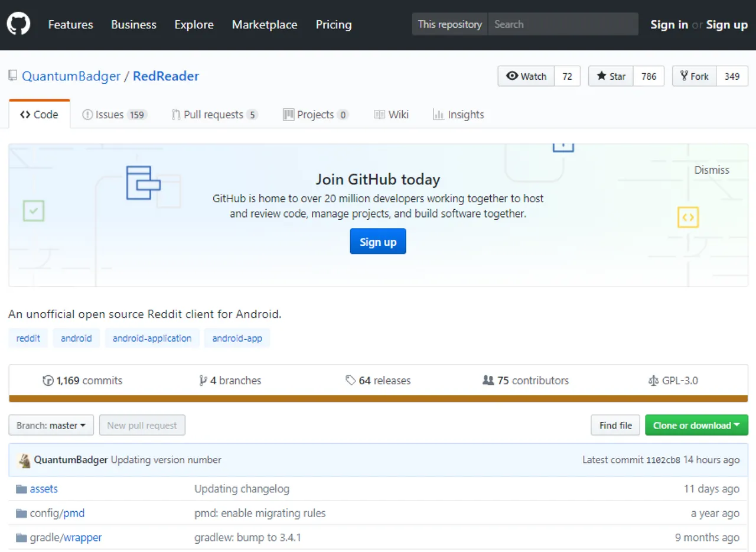Click the reddit topic tag
The height and width of the screenshot is (552, 756).
28,338
